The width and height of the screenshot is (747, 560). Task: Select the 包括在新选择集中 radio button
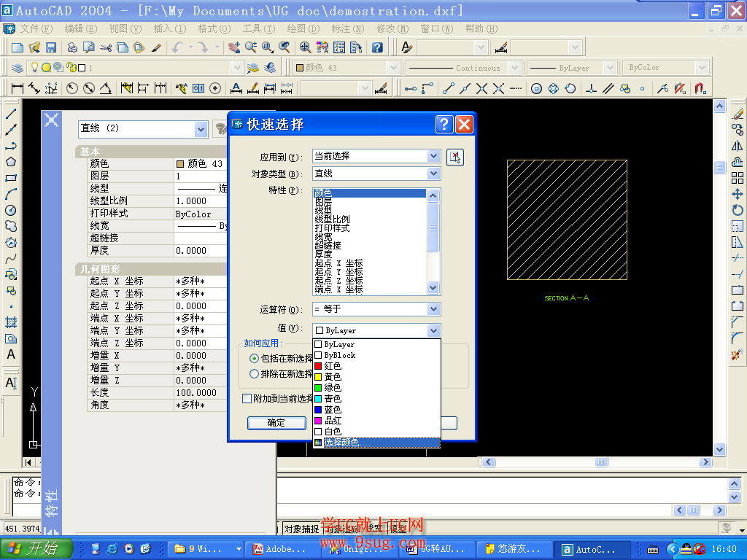tap(254, 359)
